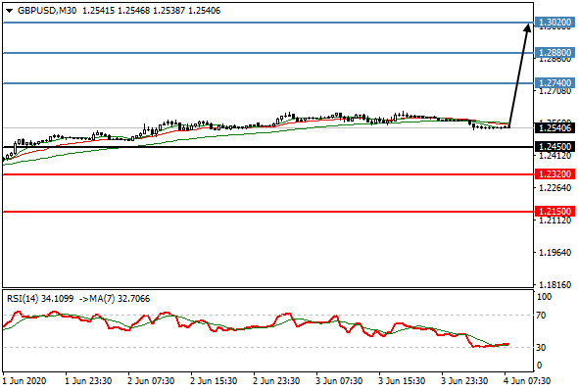The image size is (578, 392).
Task: Select the red 1.21500 level label
Action: (554, 212)
